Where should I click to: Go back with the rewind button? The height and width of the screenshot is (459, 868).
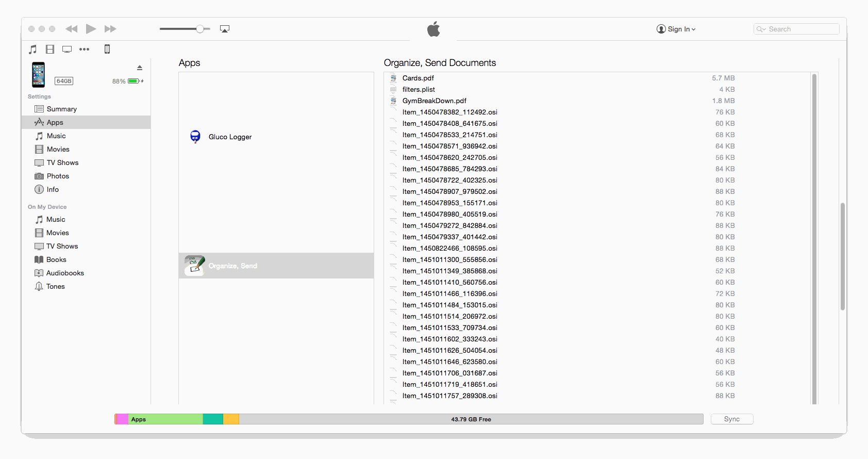(x=72, y=29)
